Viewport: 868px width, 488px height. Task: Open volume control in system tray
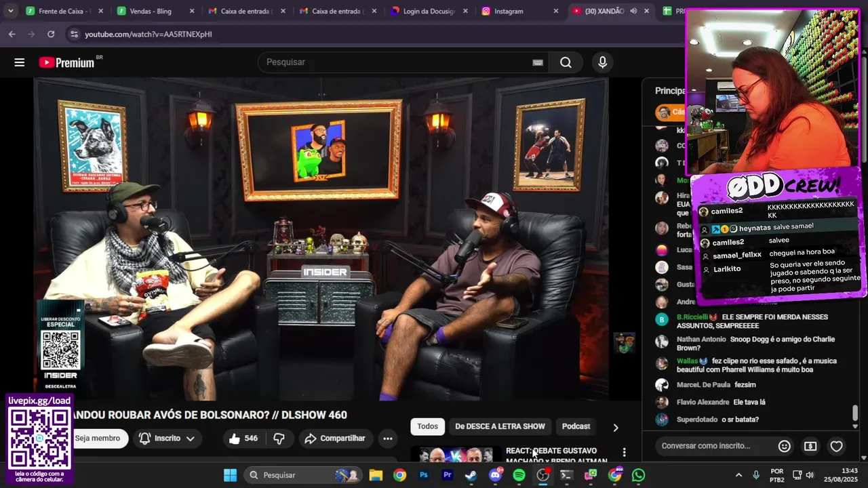pos(810,475)
